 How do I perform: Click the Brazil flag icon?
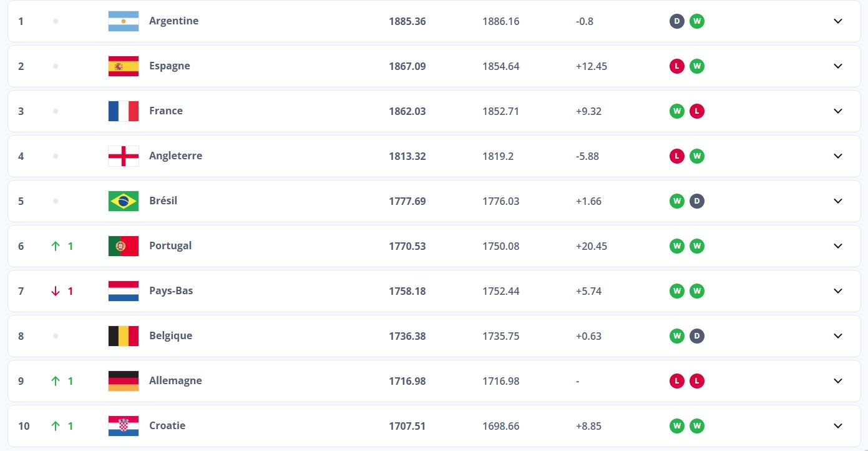coord(124,201)
